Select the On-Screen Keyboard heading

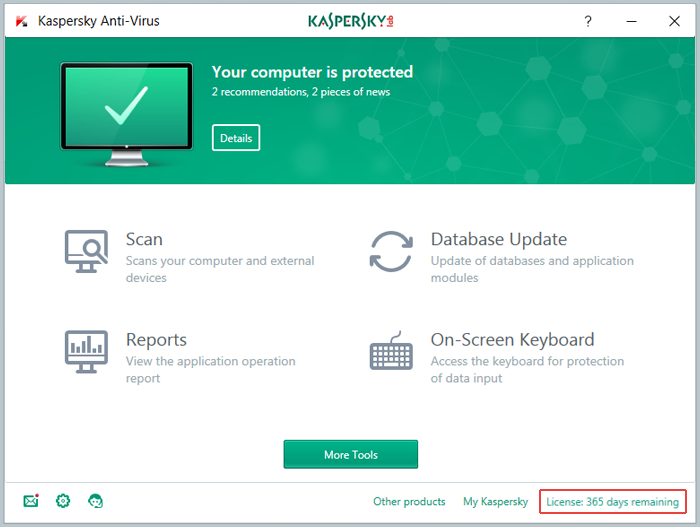[512, 340]
